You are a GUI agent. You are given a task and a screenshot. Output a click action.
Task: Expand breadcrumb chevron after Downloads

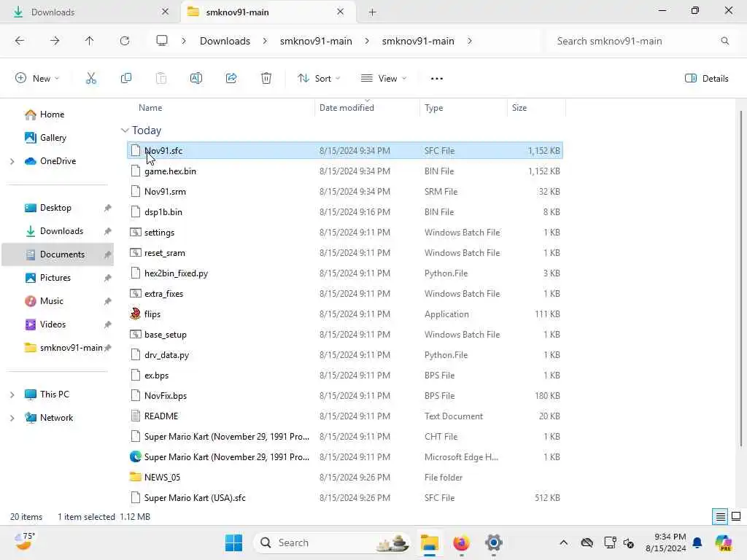coord(265,41)
